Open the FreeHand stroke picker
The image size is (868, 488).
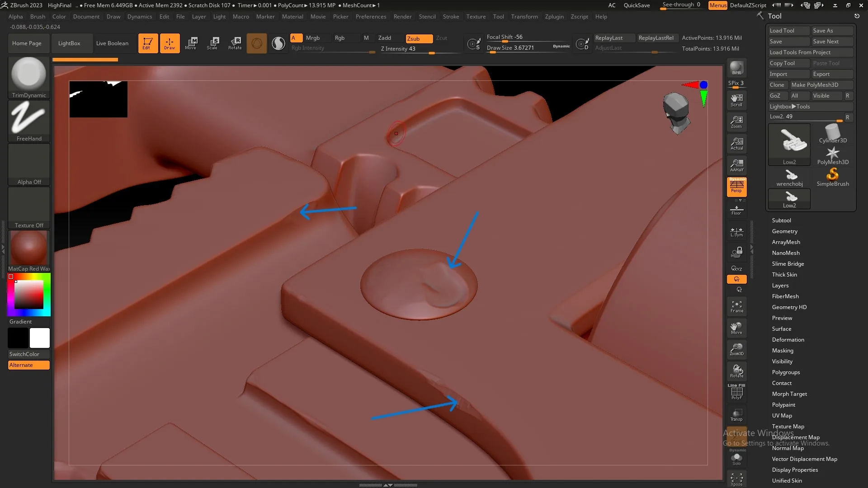[x=29, y=121]
